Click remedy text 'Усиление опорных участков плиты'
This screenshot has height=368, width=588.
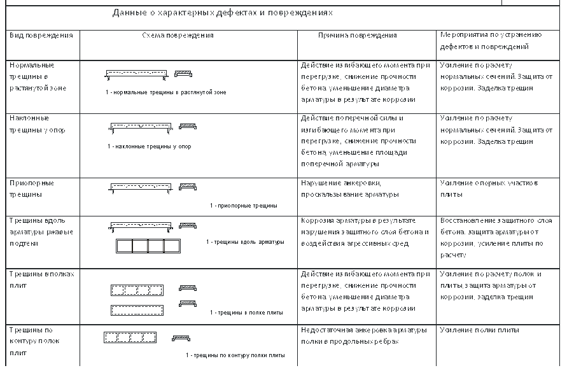[x=489, y=188]
